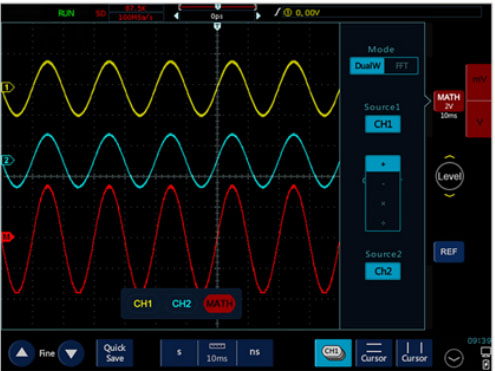
Task: Select CH1 in channel selector bar
Action: [143, 304]
